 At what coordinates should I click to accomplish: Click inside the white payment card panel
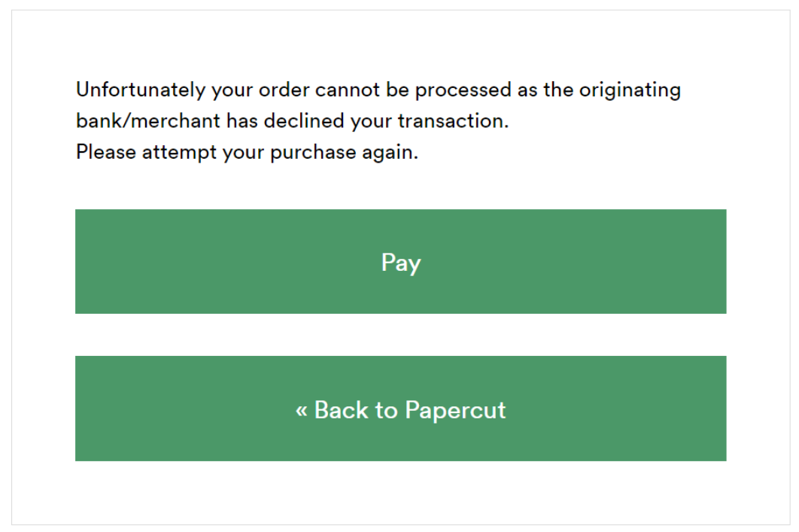point(399,489)
